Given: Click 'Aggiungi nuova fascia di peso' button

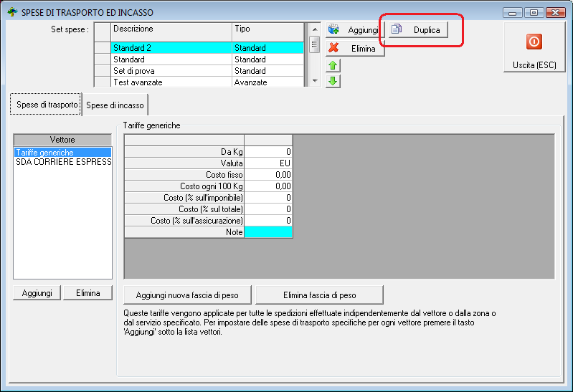Looking at the screenshot, I should coord(187,295).
